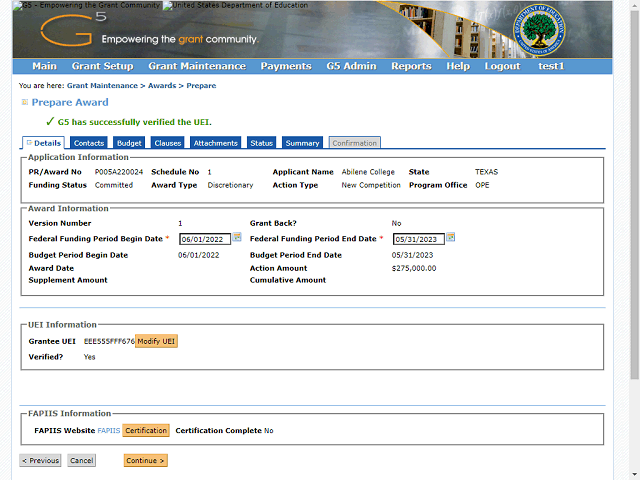The width and height of the screenshot is (640, 480).
Task: Click Logout in the navigation bar
Action: pyautogui.click(x=502, y=66)
